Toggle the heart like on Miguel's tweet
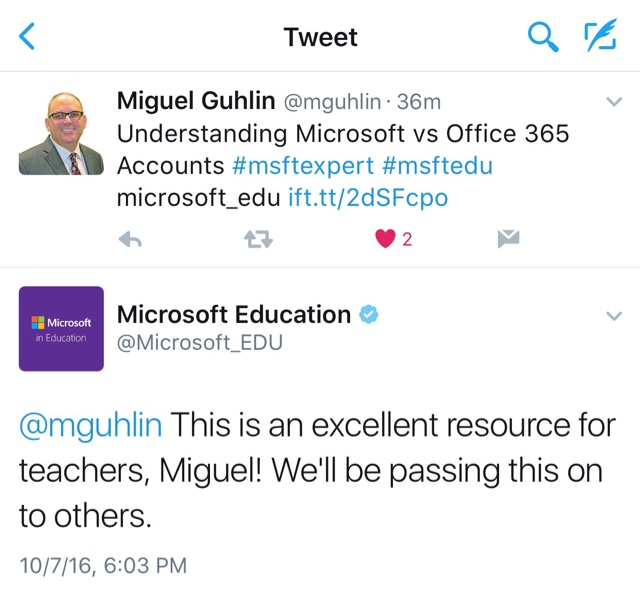Viewport: 640px width, 597px height. 386,239
